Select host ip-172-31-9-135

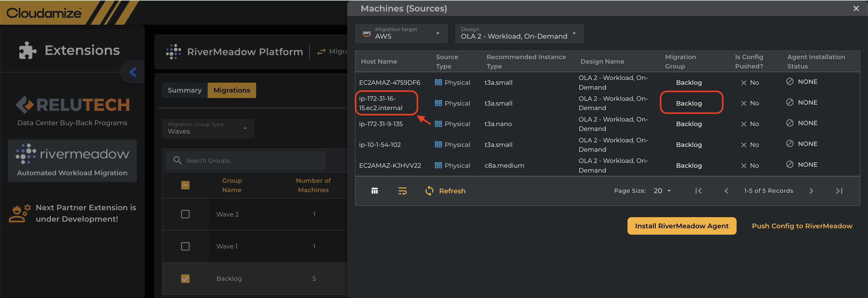pos(381,124)
